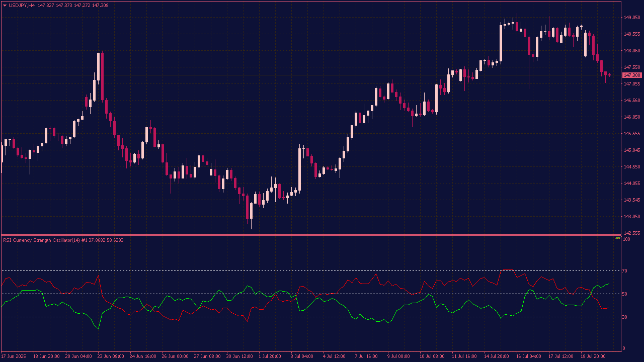Select the large bullish candle on 14 Jul
This screenshot has height=362, width=644.
[501, 43]
